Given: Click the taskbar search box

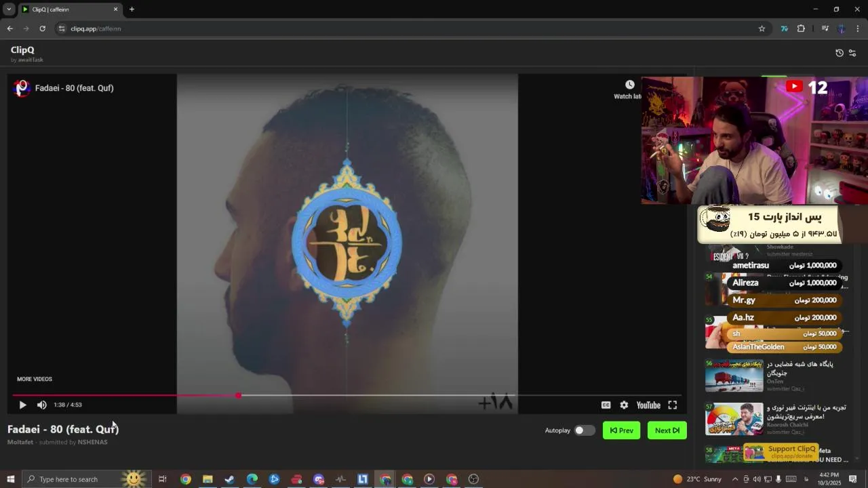Looking at the screenshot, I should click(85, 479).
